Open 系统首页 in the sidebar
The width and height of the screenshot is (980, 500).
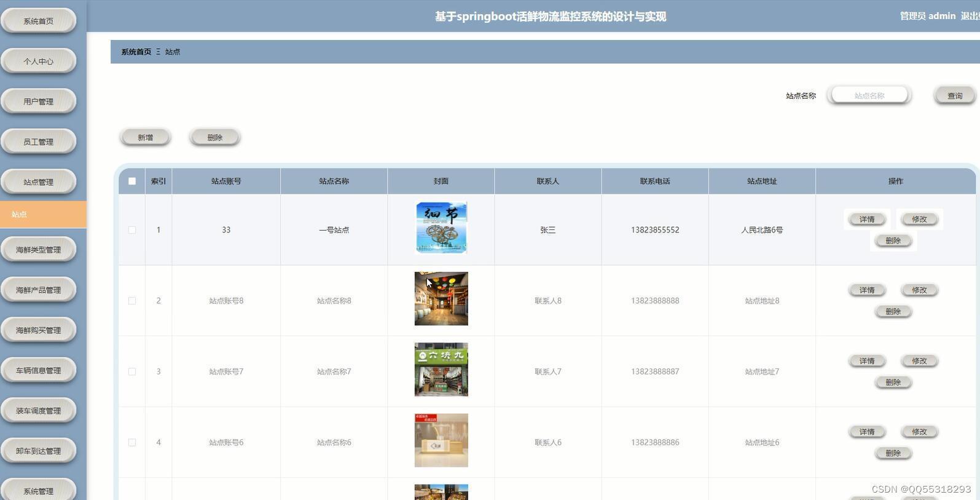[x=38, y=21]
